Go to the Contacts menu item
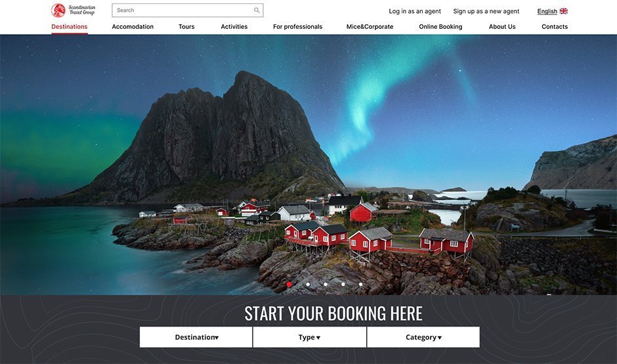 555,27
